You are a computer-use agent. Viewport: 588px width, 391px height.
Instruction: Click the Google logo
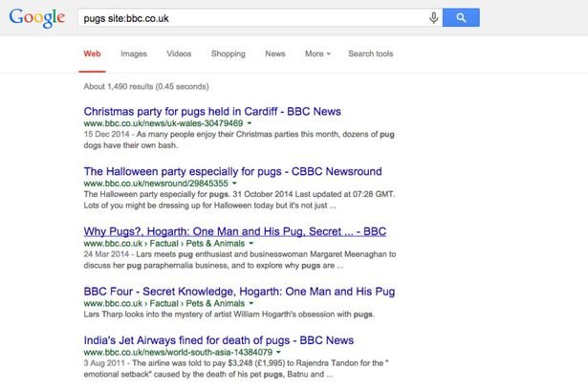click(x=33, y=18)
